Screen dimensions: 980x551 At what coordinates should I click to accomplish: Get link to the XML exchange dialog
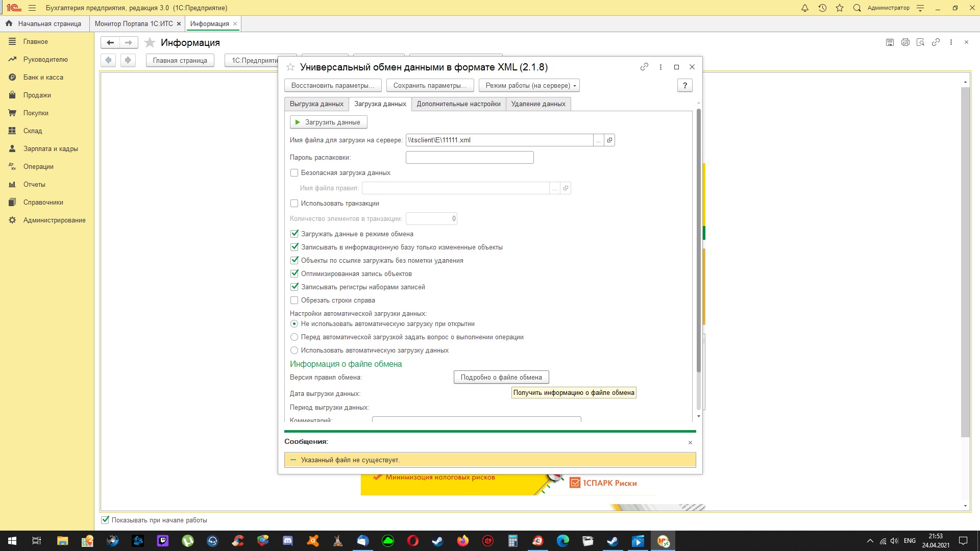pyautogui.click(x=644, y=67)
